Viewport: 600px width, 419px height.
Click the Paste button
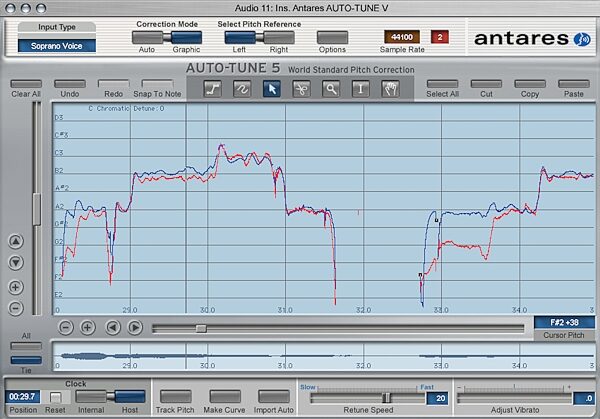[574, 84]
